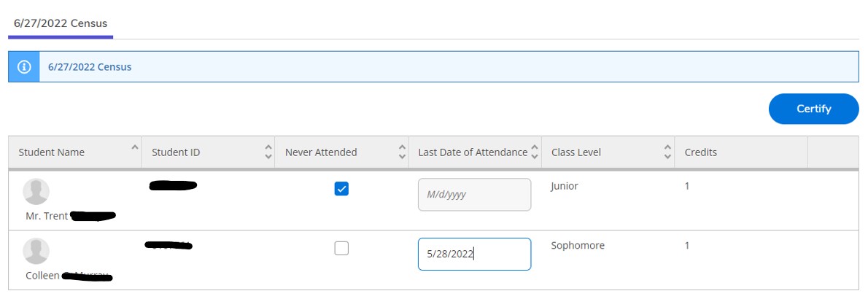This screenshot has height=299, width=868.
Task: Click the Sophomore class level cell
Action: (x=578, y=246)
